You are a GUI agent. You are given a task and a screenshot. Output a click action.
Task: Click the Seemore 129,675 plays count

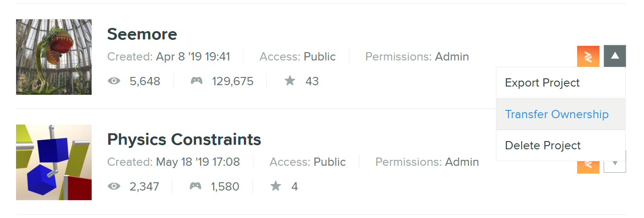click(x=232, y=82)
